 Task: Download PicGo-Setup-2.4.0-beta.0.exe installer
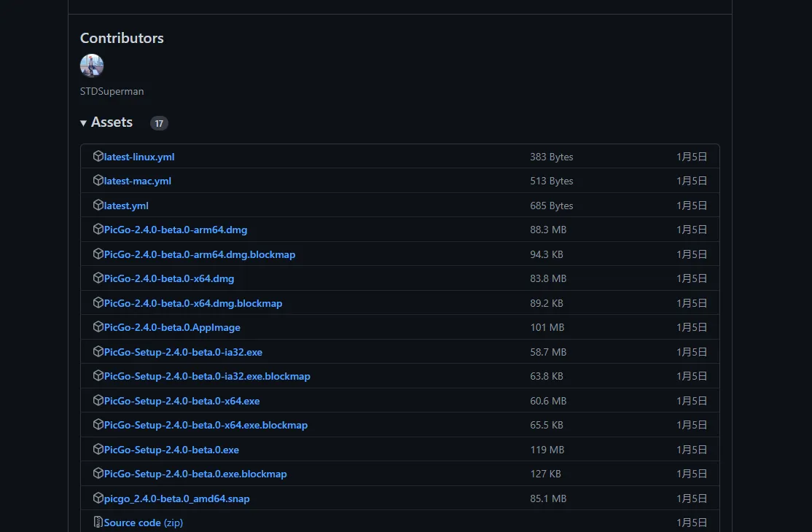point(171,450)
